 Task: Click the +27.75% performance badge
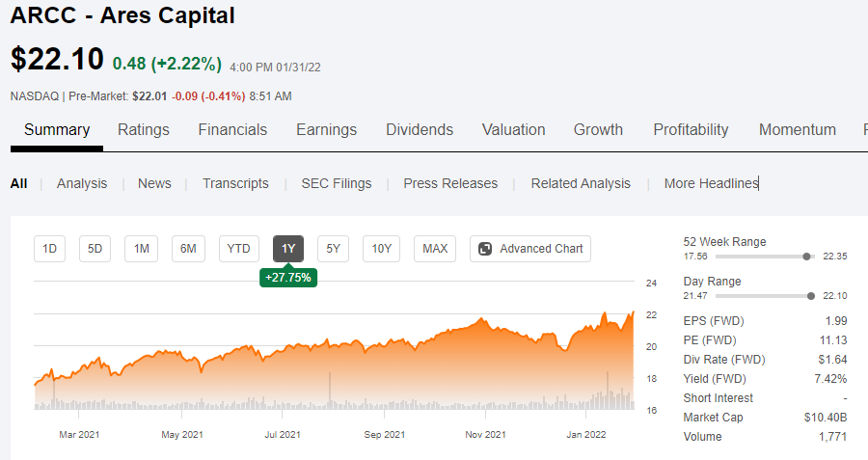288,278
